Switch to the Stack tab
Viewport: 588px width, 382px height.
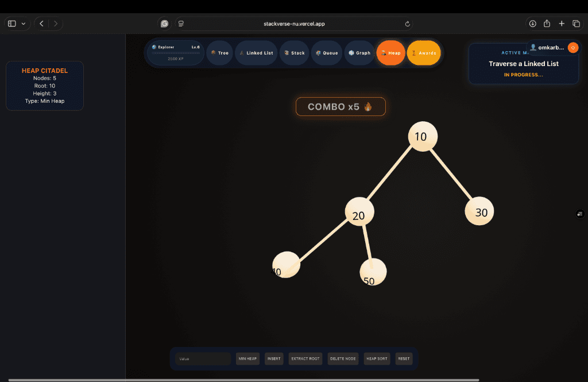point(295,53)
